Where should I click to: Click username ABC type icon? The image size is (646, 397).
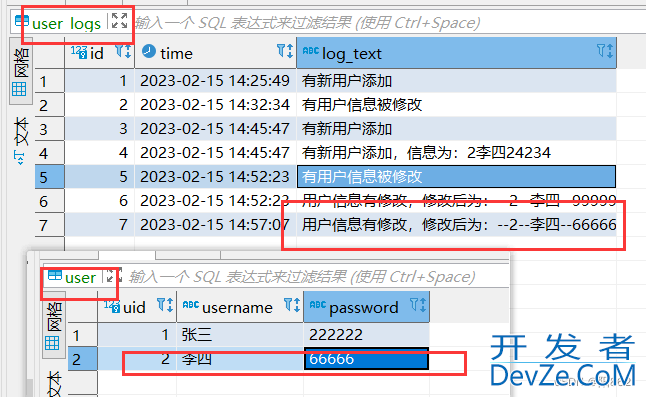click(191, 305)
